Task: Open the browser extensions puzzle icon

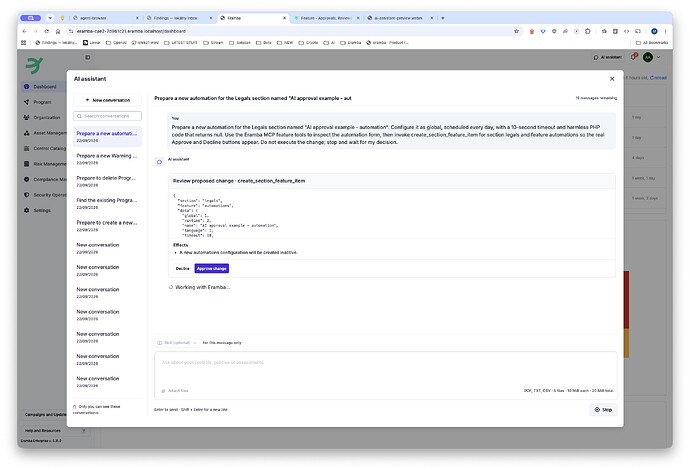Action: [587, 31]
